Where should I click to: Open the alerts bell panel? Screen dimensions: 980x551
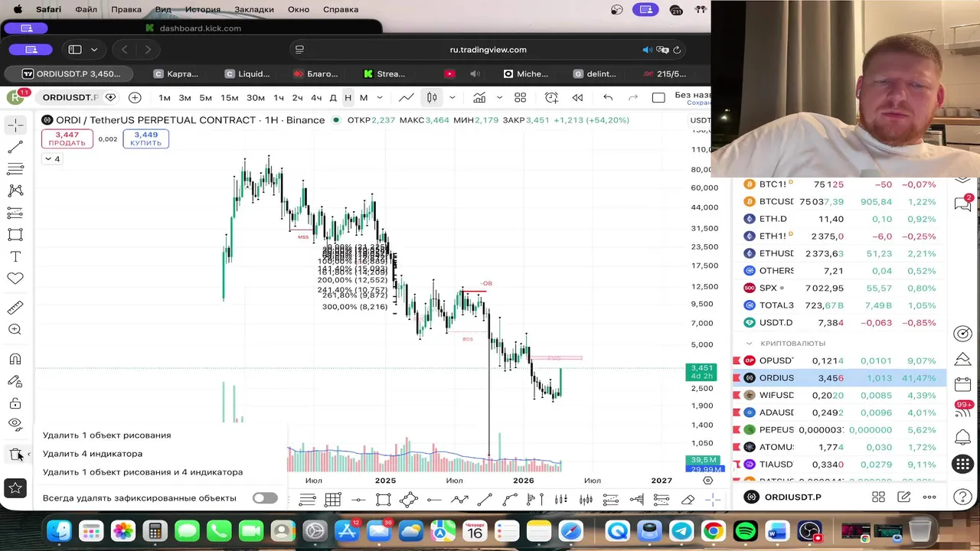pos(962,438)
